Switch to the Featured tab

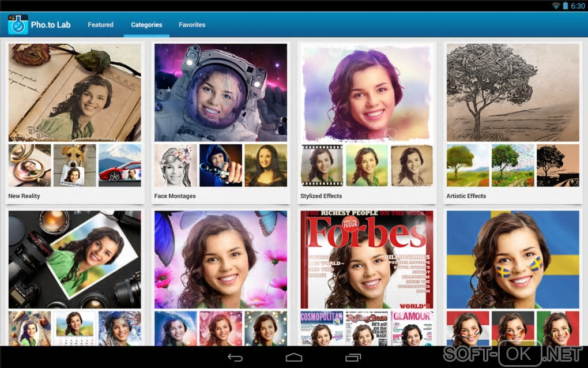100,25
